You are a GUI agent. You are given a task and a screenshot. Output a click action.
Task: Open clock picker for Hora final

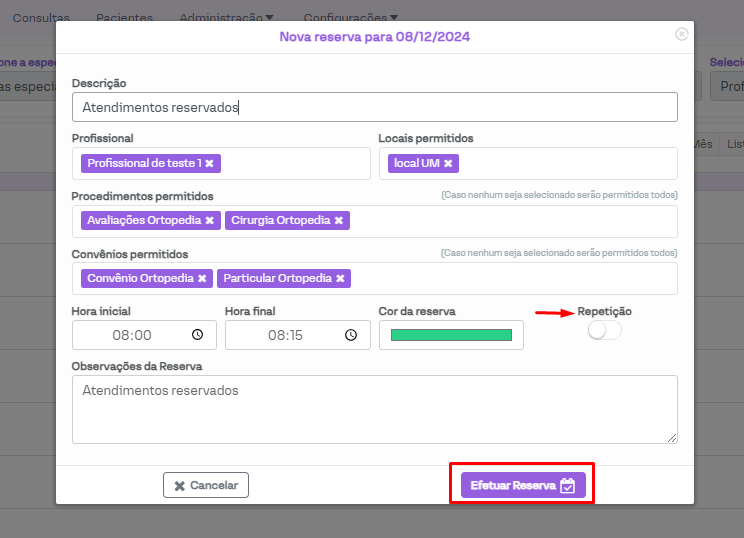[x=350, y=335]
